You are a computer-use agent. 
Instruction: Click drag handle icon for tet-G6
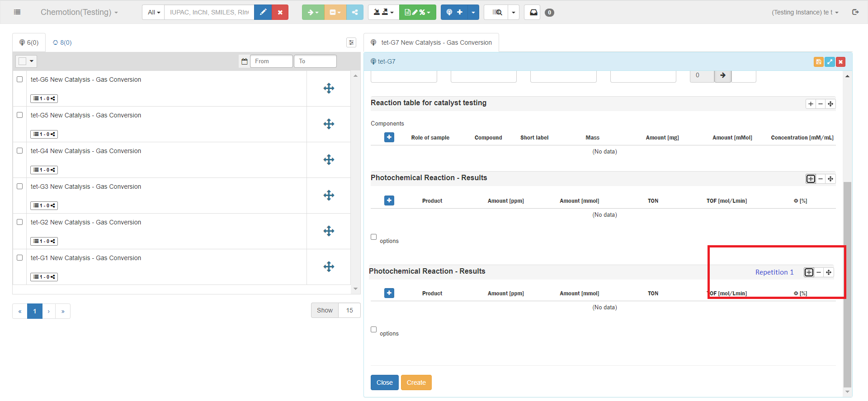329,88
